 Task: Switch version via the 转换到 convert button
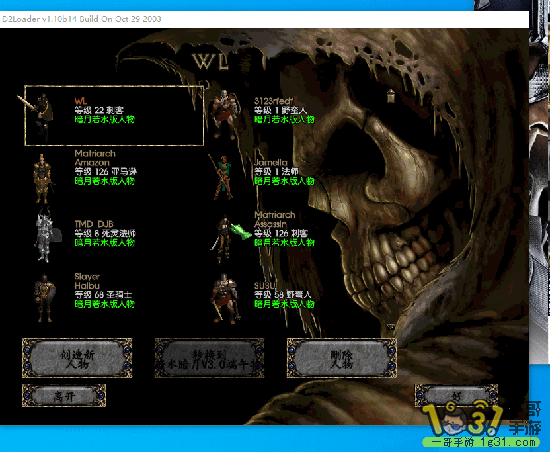pos(209,358)
